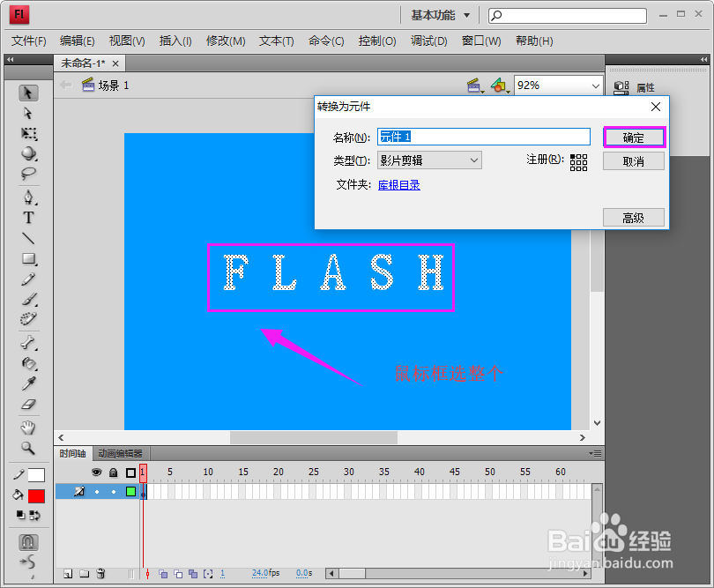This screenshot has height=588, width=714.
Task: Toggle Edit Multiple Frames
Action: [194, 574]
